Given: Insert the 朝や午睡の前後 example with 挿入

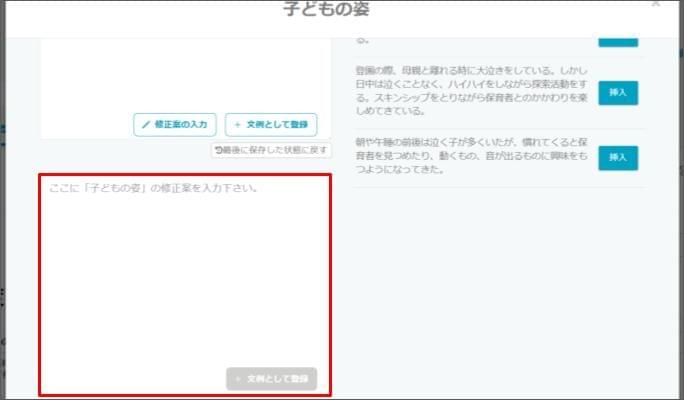Looking at the screenshot, I should coord(617,157).
